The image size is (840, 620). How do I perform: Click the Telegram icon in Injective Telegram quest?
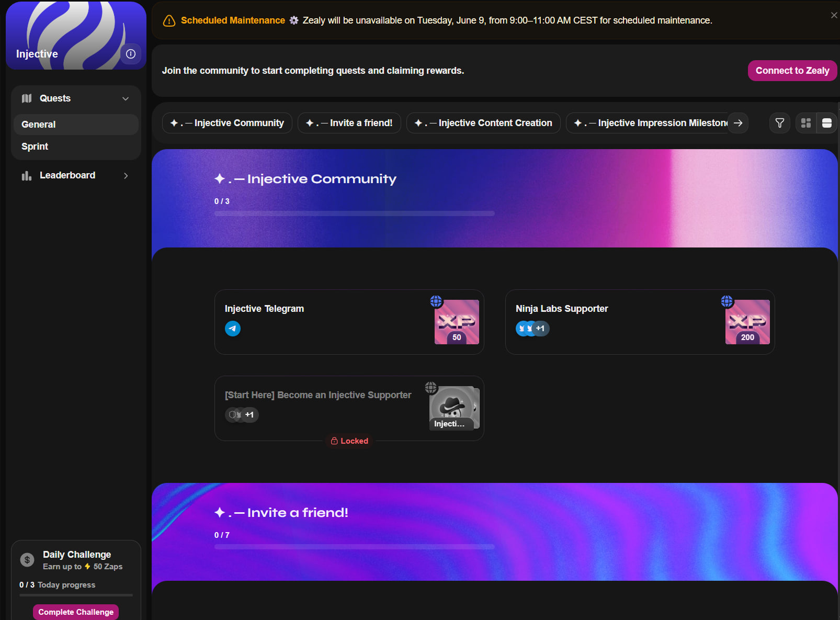(233, 329)
